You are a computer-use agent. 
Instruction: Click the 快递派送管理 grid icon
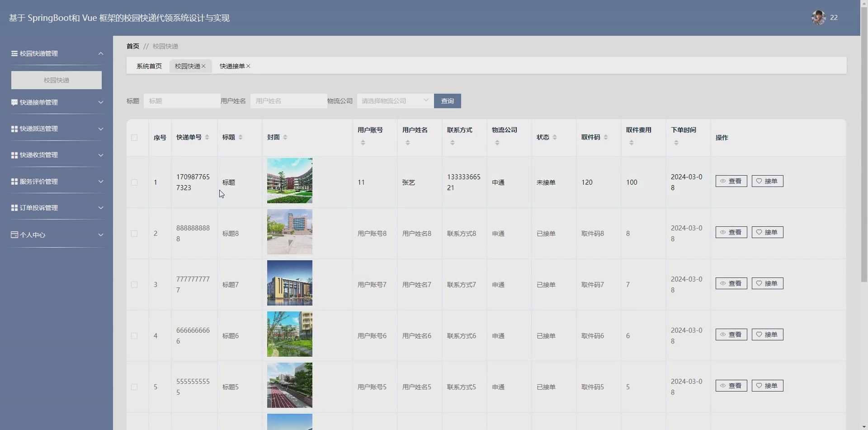14,129
